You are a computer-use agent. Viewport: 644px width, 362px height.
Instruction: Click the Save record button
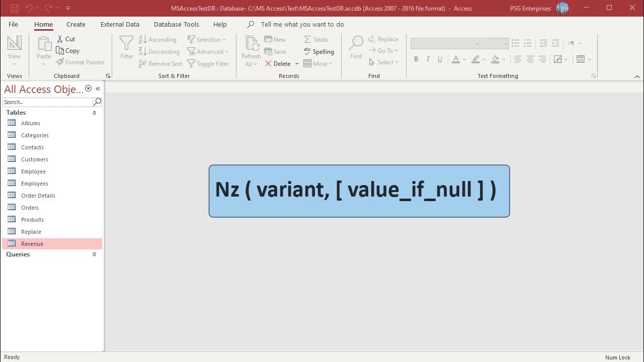pos(275,52)
